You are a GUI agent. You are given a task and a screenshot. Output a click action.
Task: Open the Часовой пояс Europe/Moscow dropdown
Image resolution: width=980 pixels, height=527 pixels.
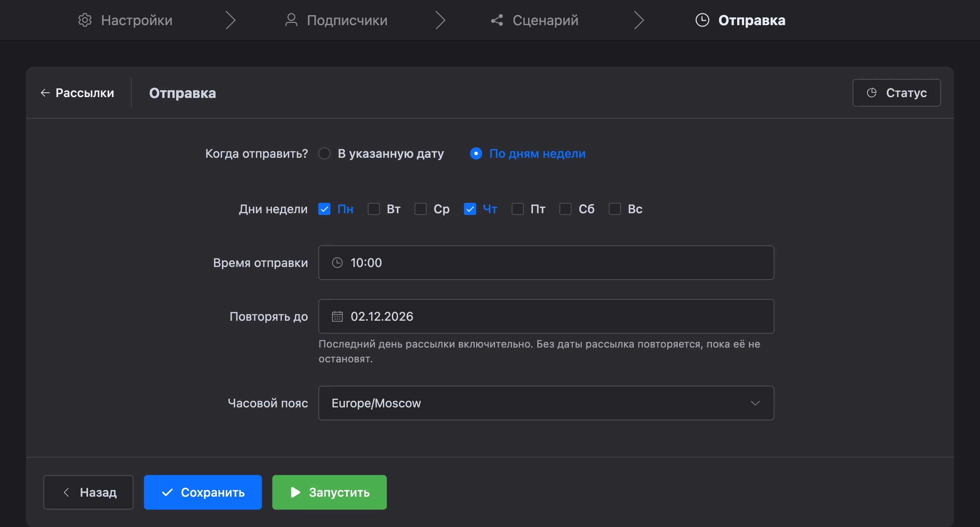[546, 403]
